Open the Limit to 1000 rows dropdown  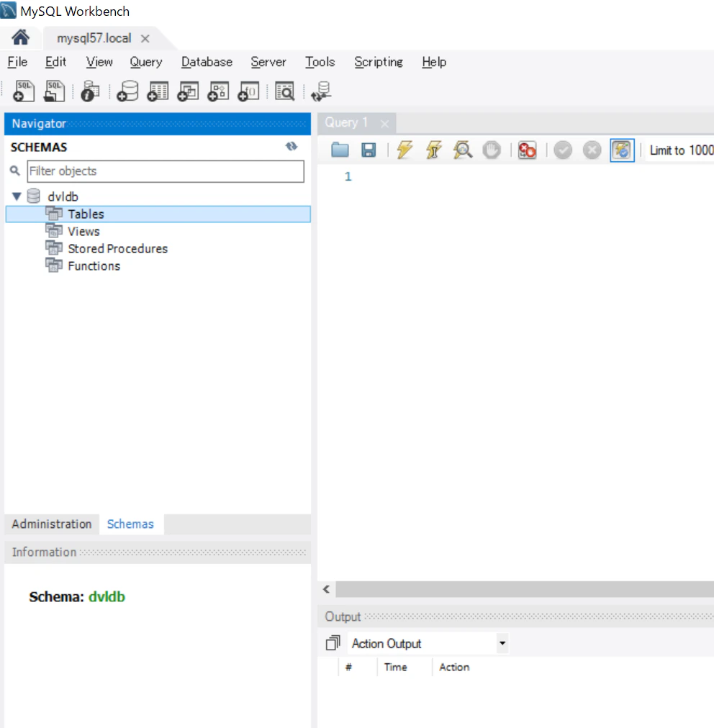click(681, 150)
